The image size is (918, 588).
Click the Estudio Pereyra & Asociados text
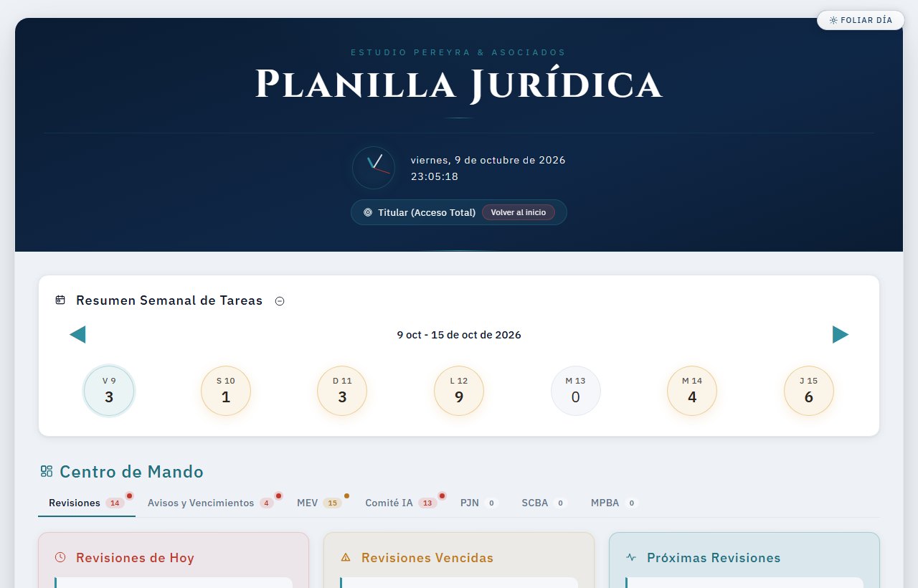click(458, 52)
